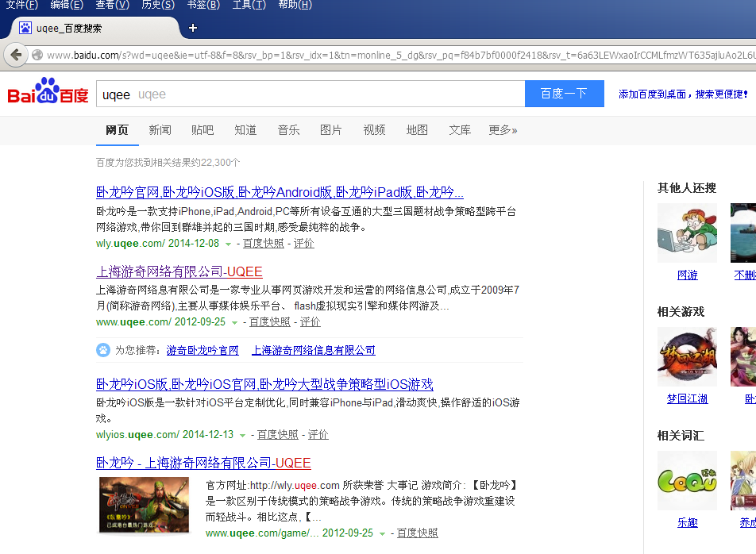Click the paw icon beside 为您推荐
The width and height of the screenshot is (756, 554).
[103, 350]
